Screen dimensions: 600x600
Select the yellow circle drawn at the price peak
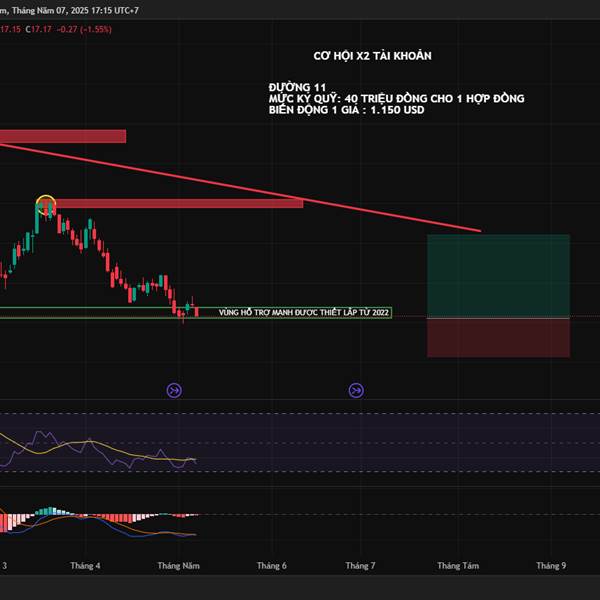point(46,204)
